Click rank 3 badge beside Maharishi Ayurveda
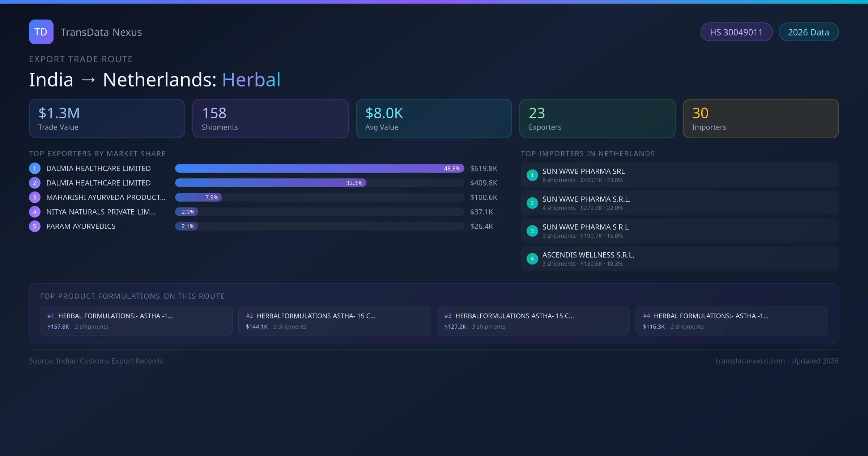 point(35,197)
